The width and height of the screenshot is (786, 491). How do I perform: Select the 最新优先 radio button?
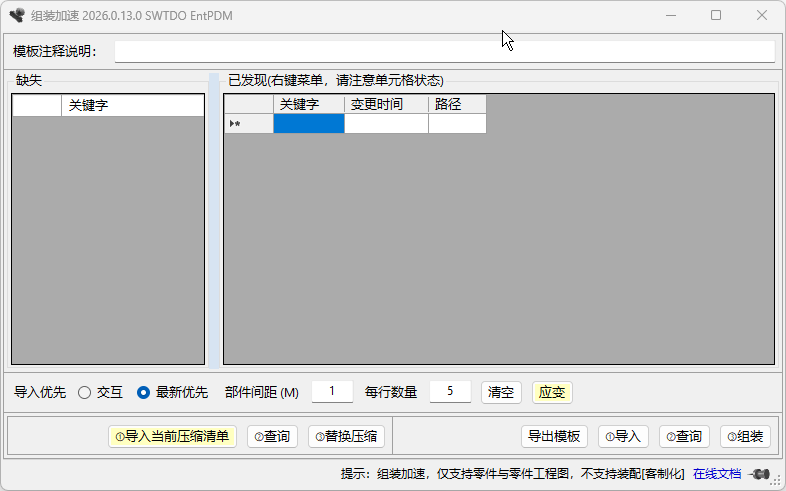(143, 392)
